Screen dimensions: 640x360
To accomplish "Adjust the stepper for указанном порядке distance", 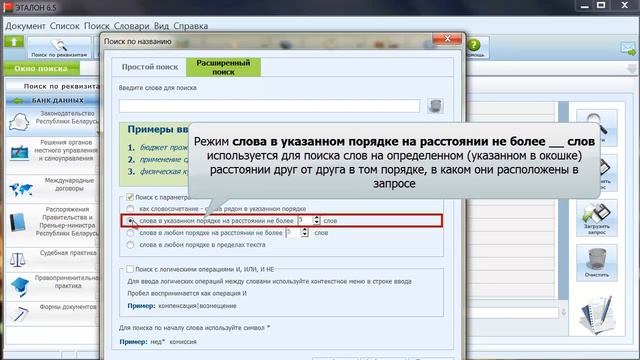I will 316,220.
